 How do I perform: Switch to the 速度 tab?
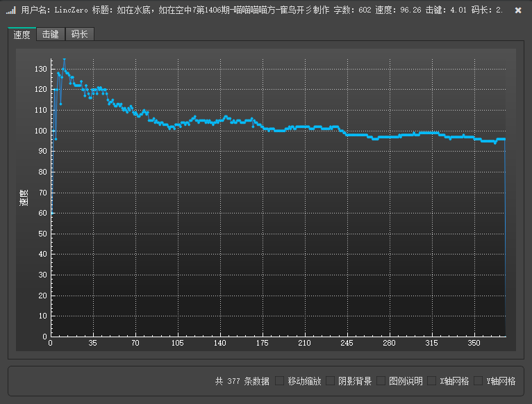(x=22, y=35)
